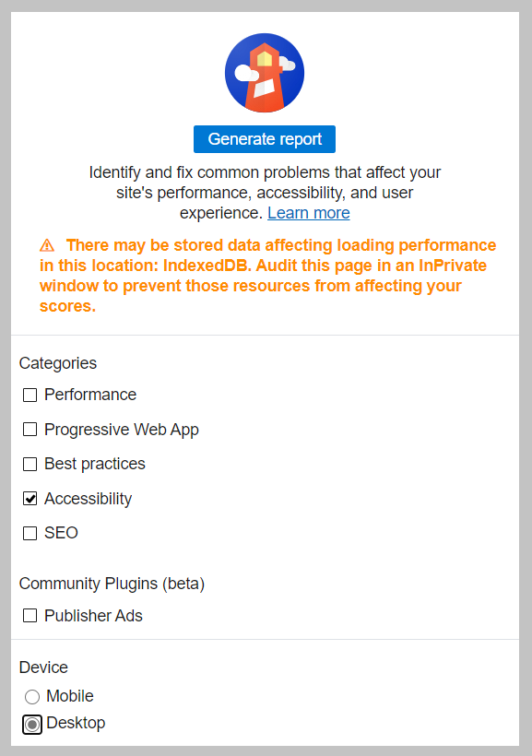Uncheck the Accessibility category
This screenshot has width=532, height=756.
point(30,499)
